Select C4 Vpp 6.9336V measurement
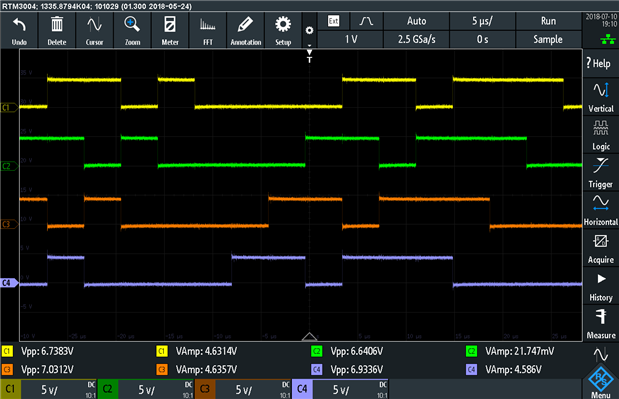 click(x=356, y=369)
